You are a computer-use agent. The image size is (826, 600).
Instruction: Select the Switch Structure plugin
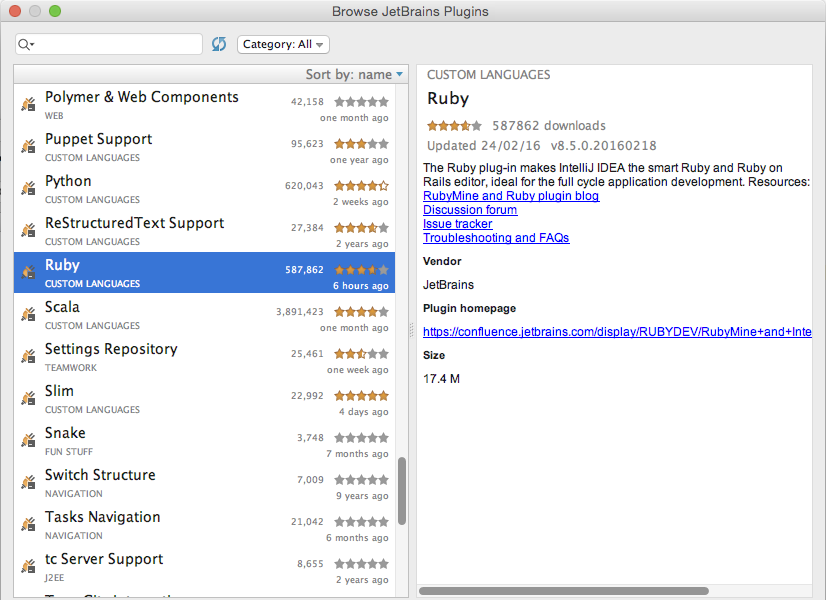[x=204, y=483]
